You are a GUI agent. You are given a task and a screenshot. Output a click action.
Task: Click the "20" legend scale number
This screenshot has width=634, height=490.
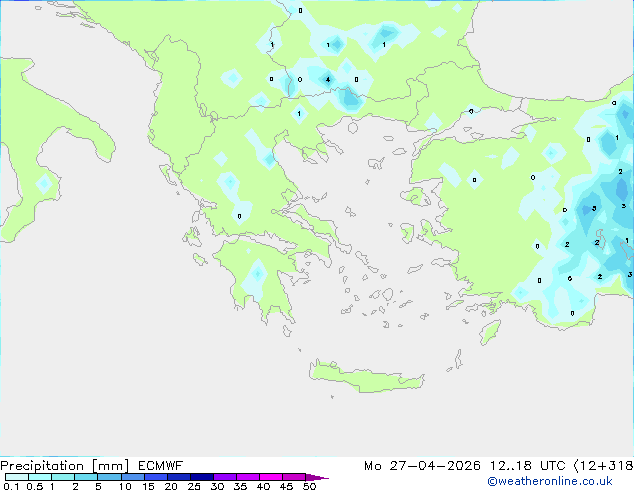coord(171,486)
